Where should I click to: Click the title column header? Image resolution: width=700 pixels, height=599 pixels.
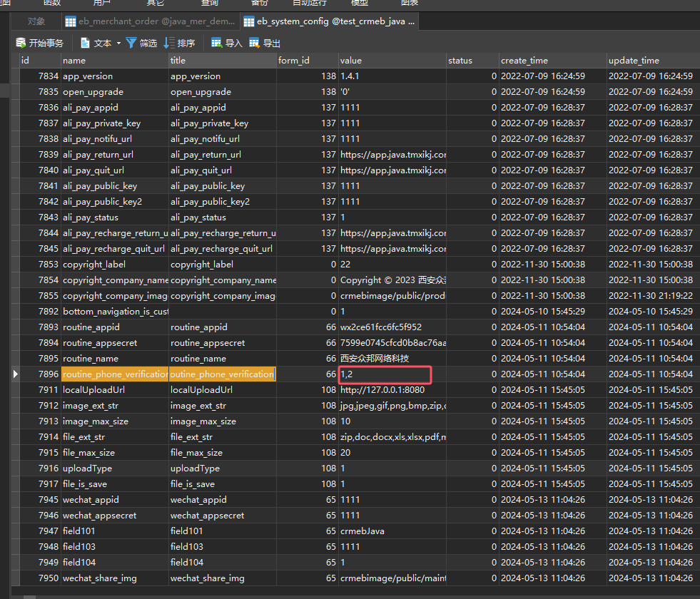click(223, 60)
